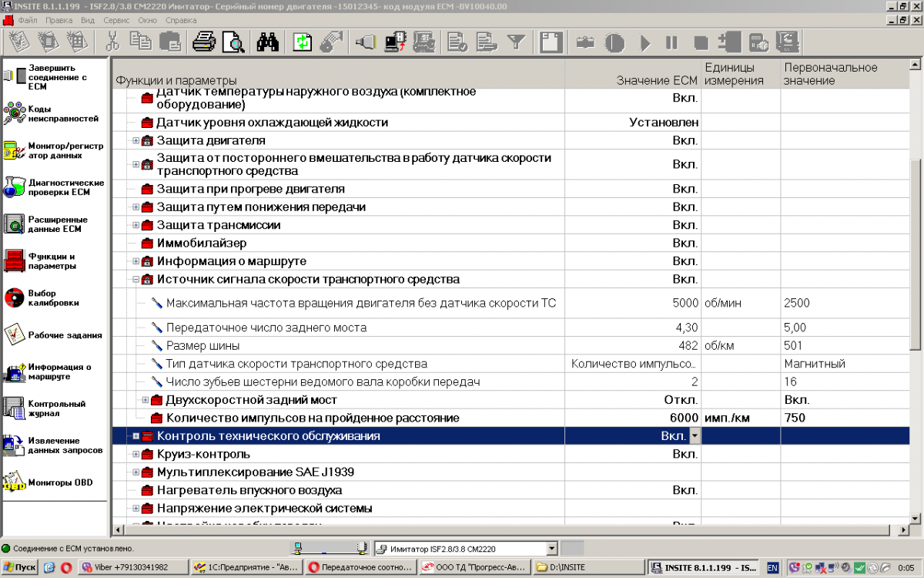Collapse 'Источник сигнала скорости транспортного средства' node
This screenshot has width=924, height=578.
136,279
